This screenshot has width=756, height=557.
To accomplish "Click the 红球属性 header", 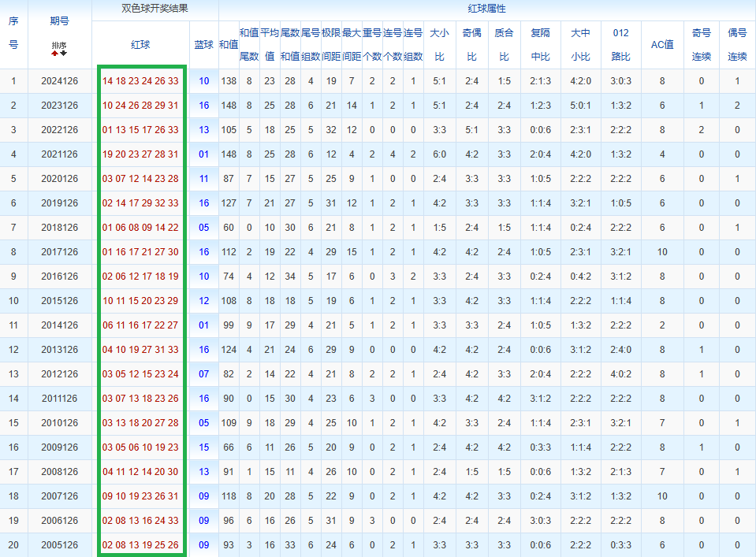I will (486, 9).
